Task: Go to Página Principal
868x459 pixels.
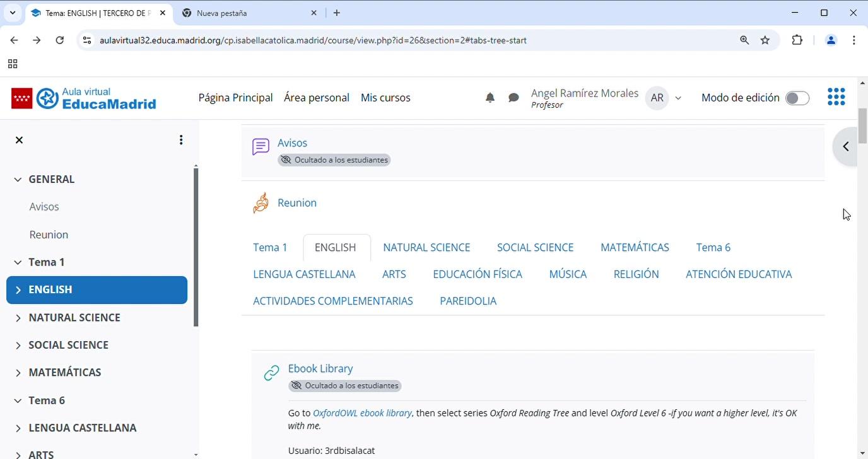Action: click(x=235, y=98)
